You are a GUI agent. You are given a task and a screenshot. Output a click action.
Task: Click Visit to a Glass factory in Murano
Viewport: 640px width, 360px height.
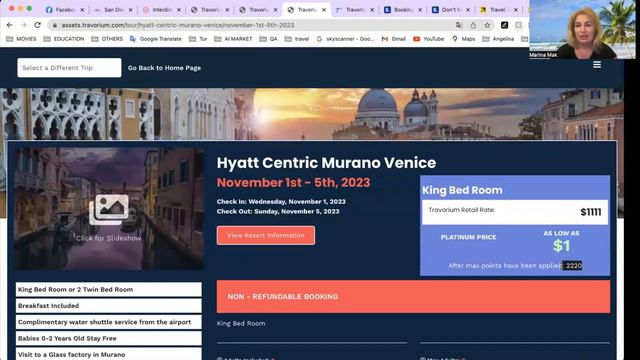point(109,354)
